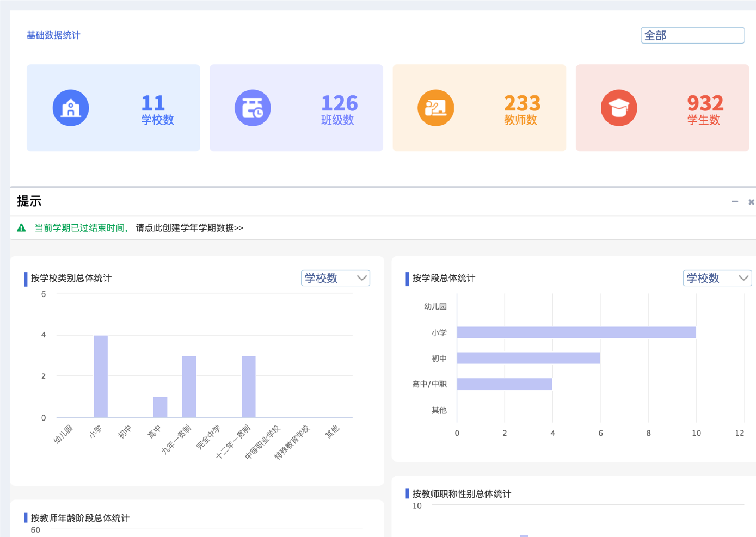Click the 九年一贯制 vertical bar

189,387
